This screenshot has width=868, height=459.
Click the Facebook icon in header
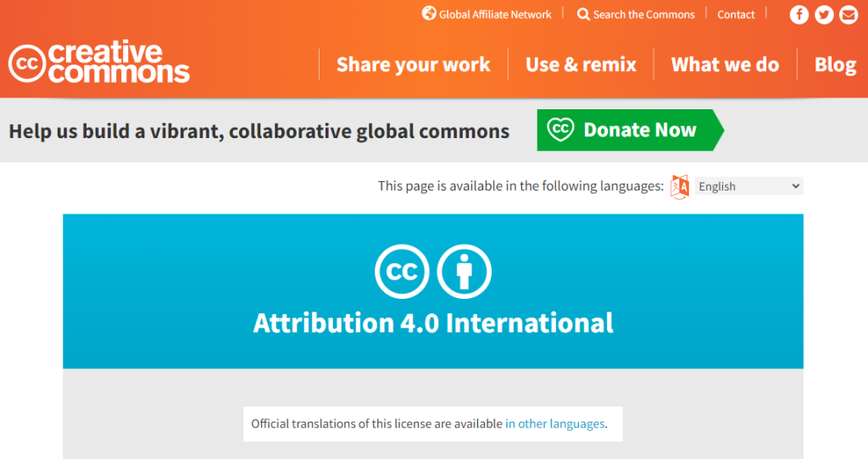(x=798, y=15)
